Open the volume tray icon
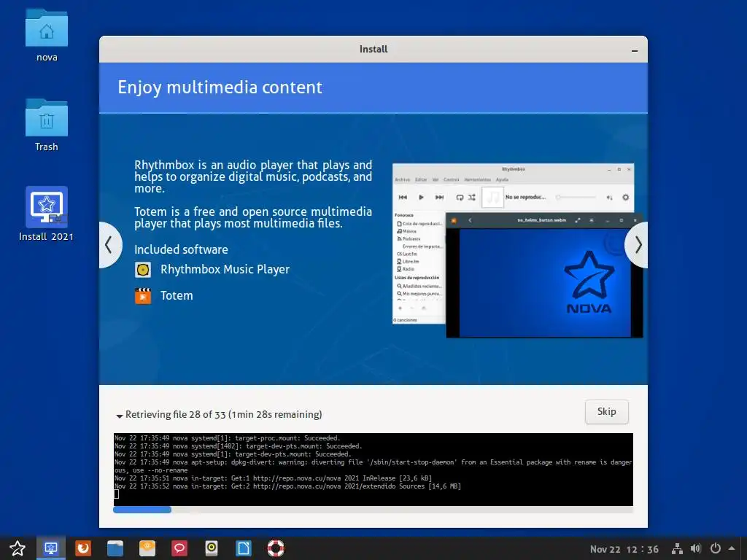 click(x=695, y=549)
